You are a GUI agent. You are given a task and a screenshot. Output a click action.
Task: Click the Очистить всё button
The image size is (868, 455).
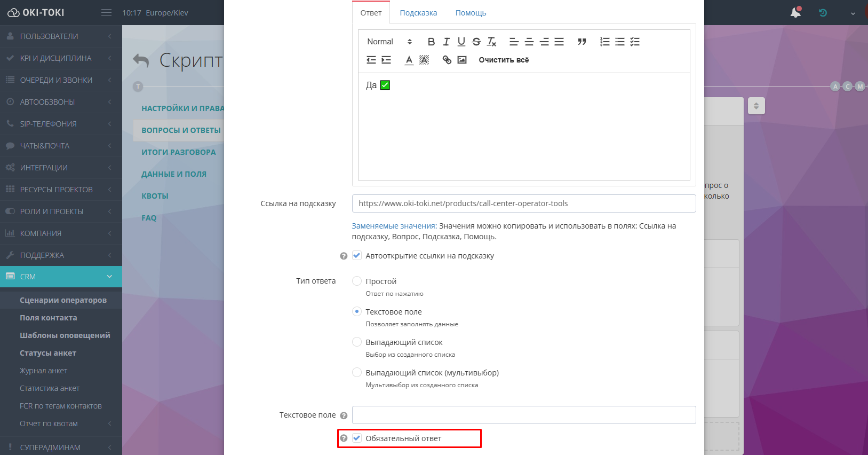[x=504, y=60]
